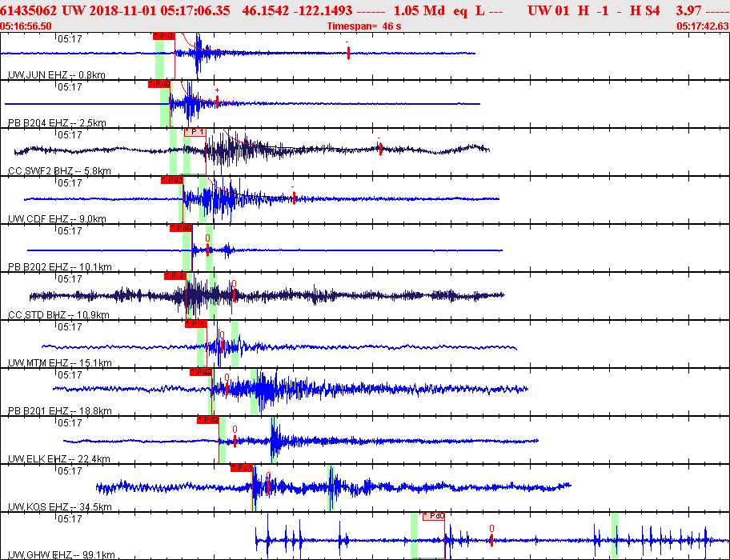Click the '05:17' time label on STD trace

[x=70, y=278]
